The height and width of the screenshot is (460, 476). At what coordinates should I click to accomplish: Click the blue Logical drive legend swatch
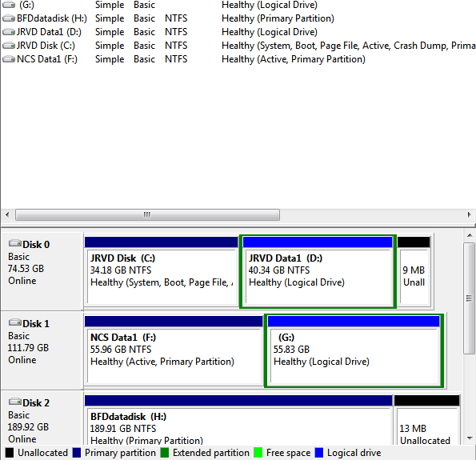pyautogui.click(x=319, y=453)
